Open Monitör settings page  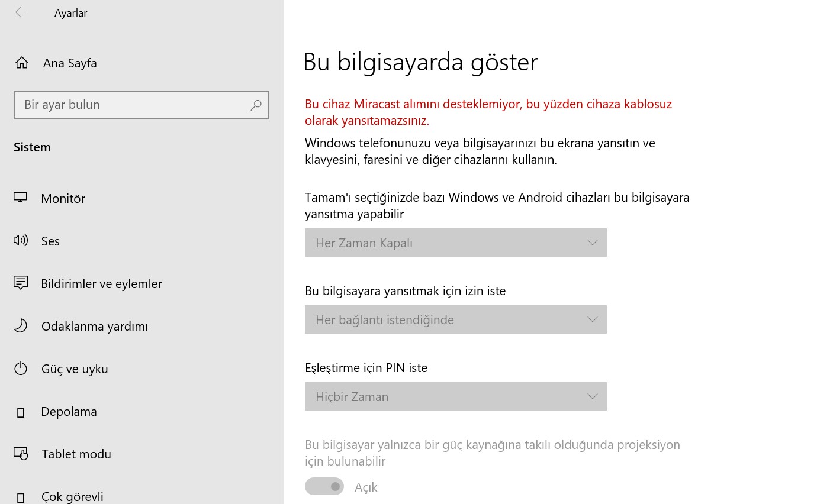click(141, 198)
